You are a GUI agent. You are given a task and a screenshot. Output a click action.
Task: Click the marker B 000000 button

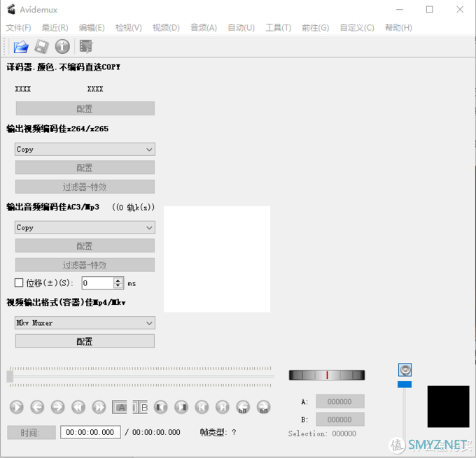(340, 420)
